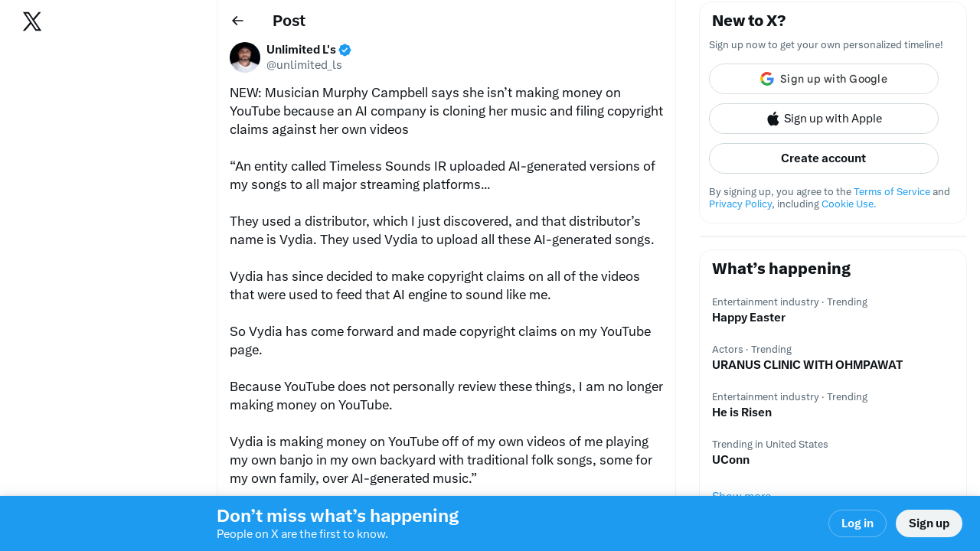Click the Google logo icon

[x=767, y=79]
